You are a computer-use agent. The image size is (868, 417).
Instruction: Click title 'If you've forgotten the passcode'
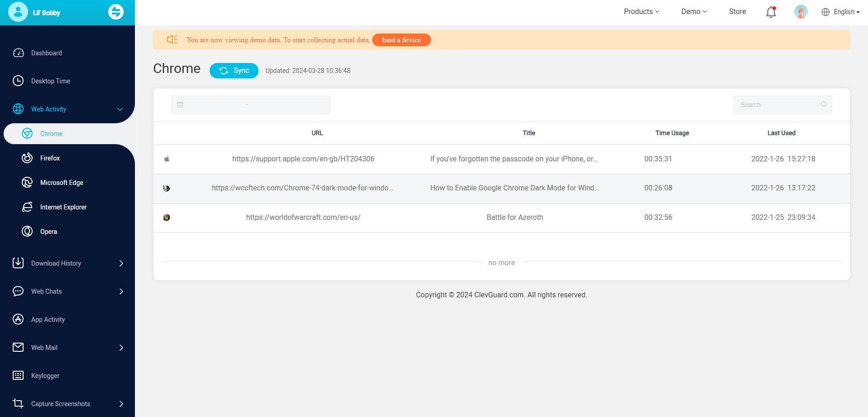(x=514, y=159)
